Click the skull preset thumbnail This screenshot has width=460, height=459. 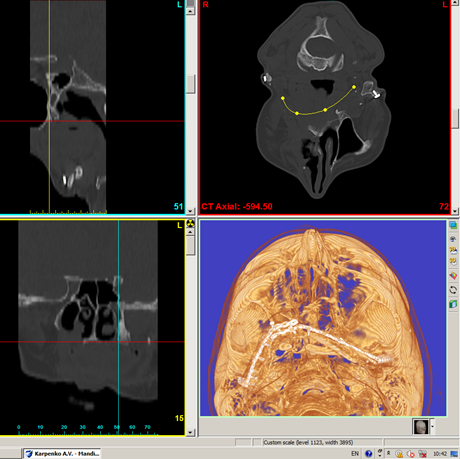pyautogui.click(x=421, y=427)
